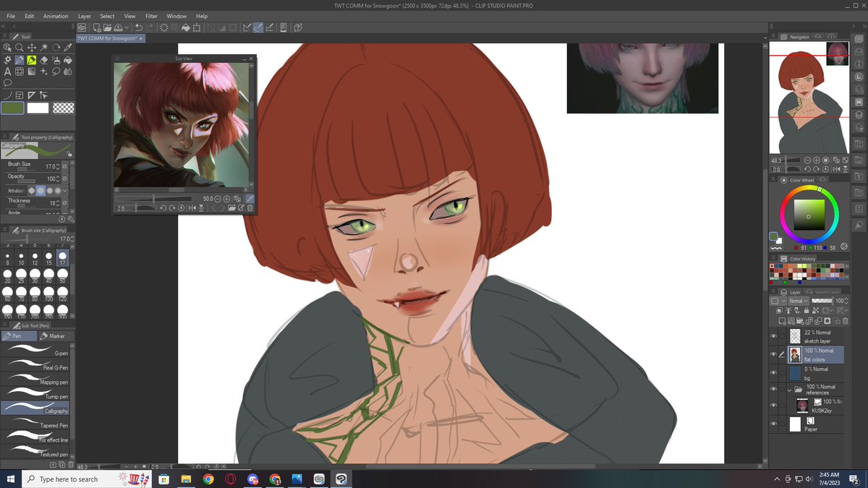Delete the image in Sub View with trash icon
Screen dimensions: 868x488
pos(250,208)
